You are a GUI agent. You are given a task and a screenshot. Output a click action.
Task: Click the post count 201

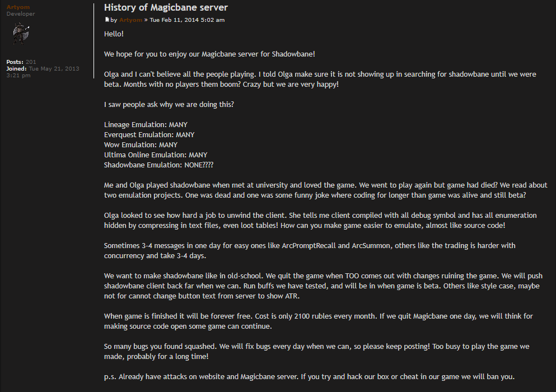(31, 62)
